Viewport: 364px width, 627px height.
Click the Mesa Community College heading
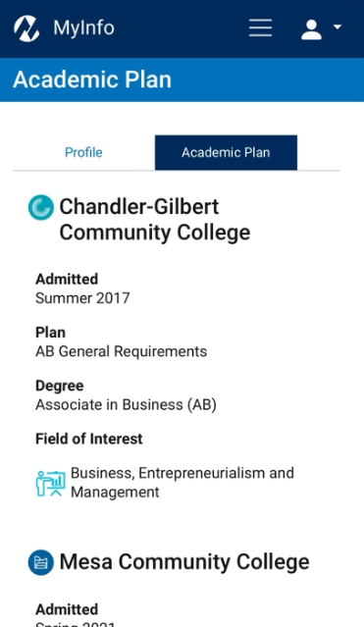point(184,562)
